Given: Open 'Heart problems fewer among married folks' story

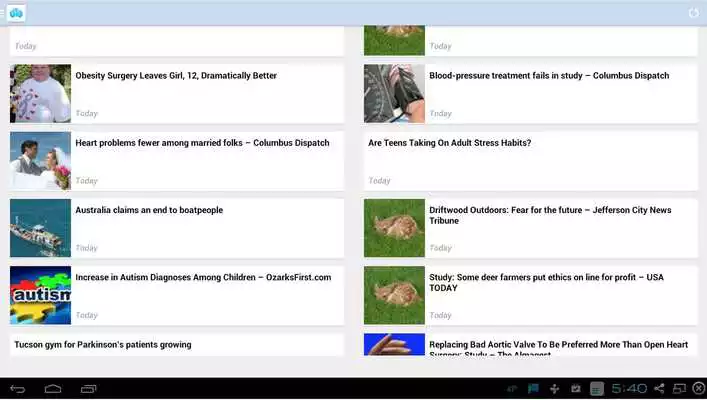Looking at the screenshot, I should point(202,143).
